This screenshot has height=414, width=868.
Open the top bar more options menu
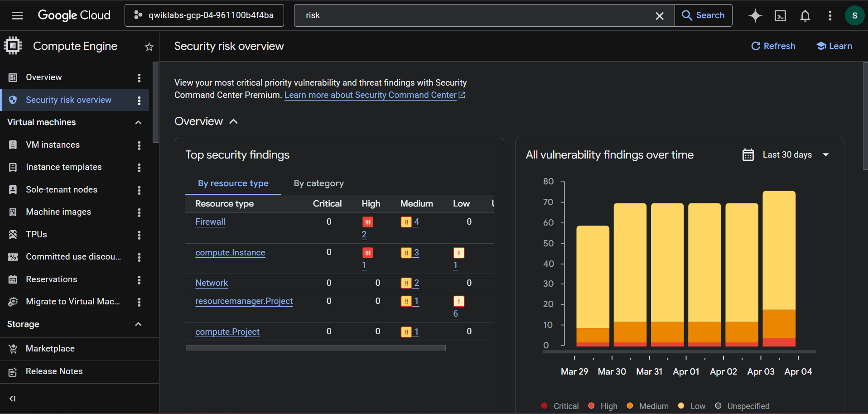tap(830, 16)
